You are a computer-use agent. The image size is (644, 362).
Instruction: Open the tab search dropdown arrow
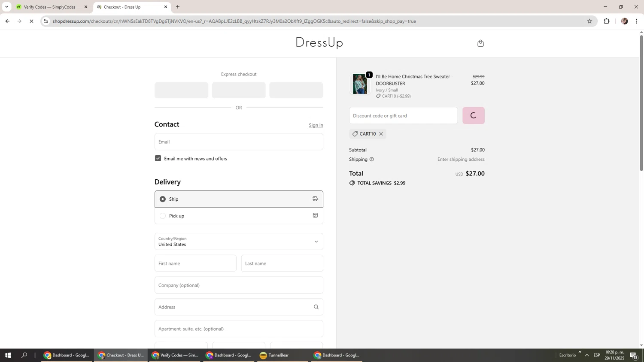(6, 7)
